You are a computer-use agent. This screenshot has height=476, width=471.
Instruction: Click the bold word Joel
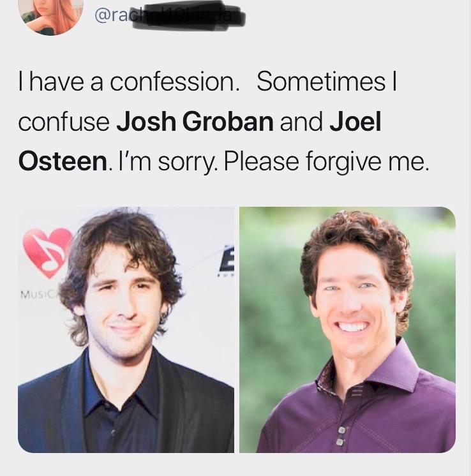tap(355, 122)
